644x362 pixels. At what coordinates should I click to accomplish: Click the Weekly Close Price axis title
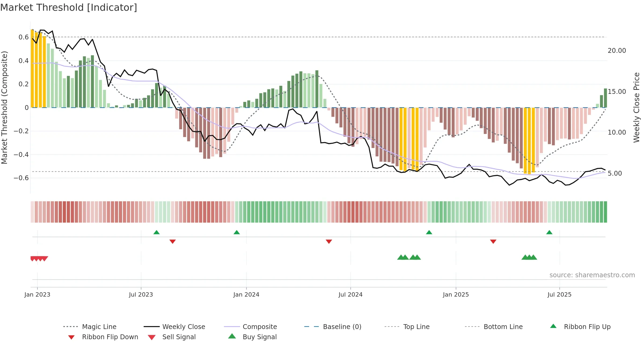636,107
